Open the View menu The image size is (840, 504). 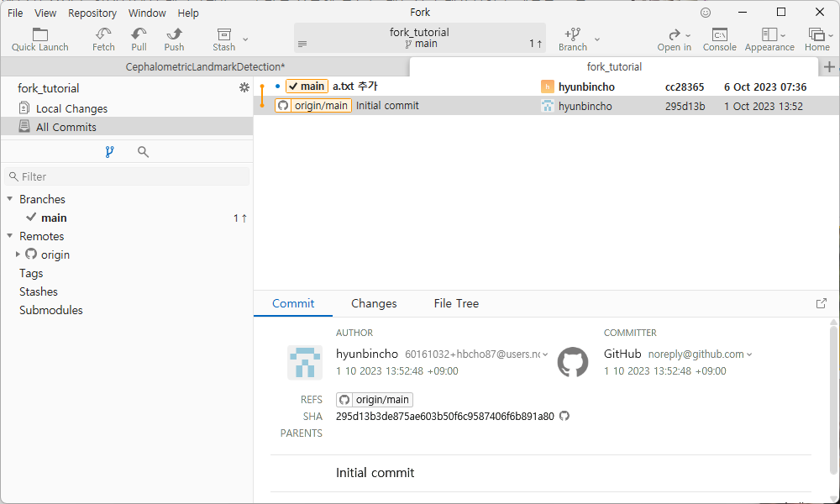pos(45,13)
